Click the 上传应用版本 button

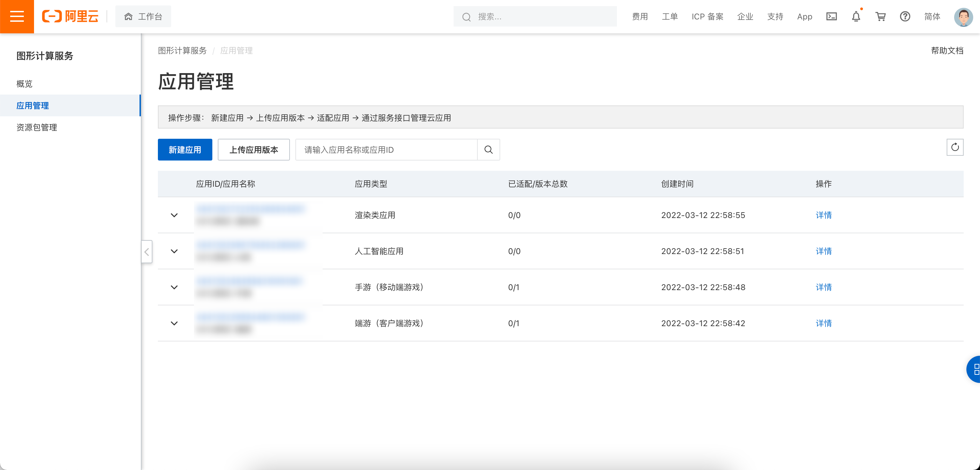pyautogui.click(x=254, y=150)
